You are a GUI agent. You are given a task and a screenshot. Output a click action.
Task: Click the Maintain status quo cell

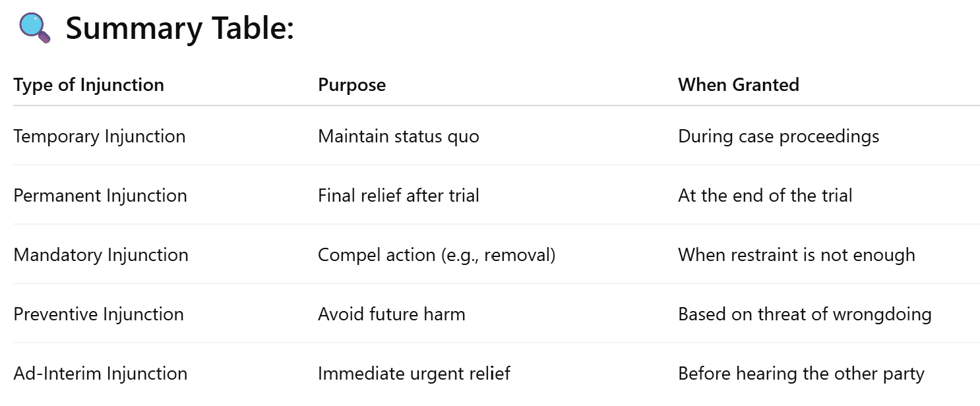(x=398, y=136)
